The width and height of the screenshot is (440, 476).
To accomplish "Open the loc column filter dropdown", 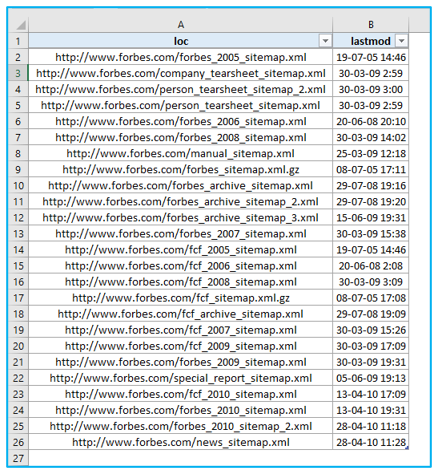I will 325,41.
